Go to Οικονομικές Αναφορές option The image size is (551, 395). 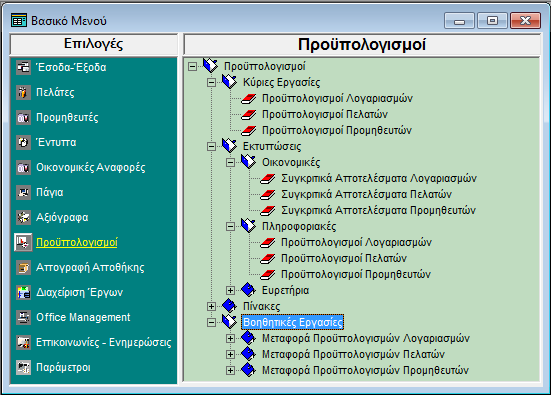point(91,167)
